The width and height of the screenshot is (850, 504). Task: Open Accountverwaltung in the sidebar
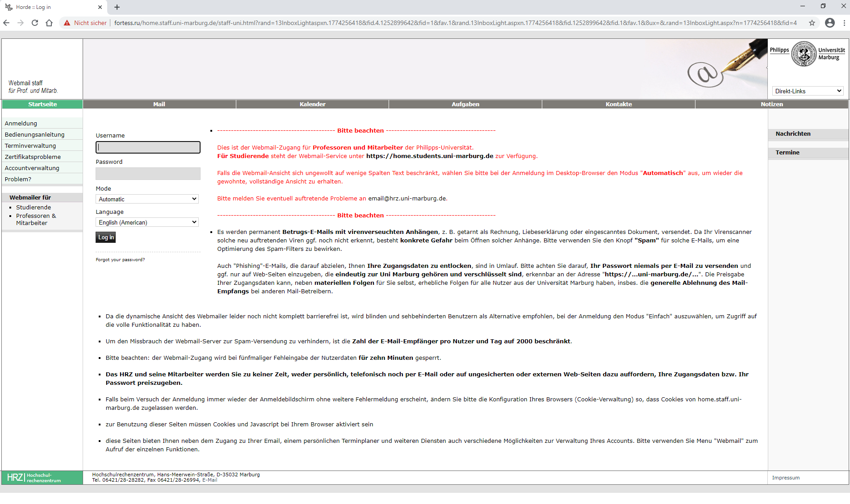(32, 168)
